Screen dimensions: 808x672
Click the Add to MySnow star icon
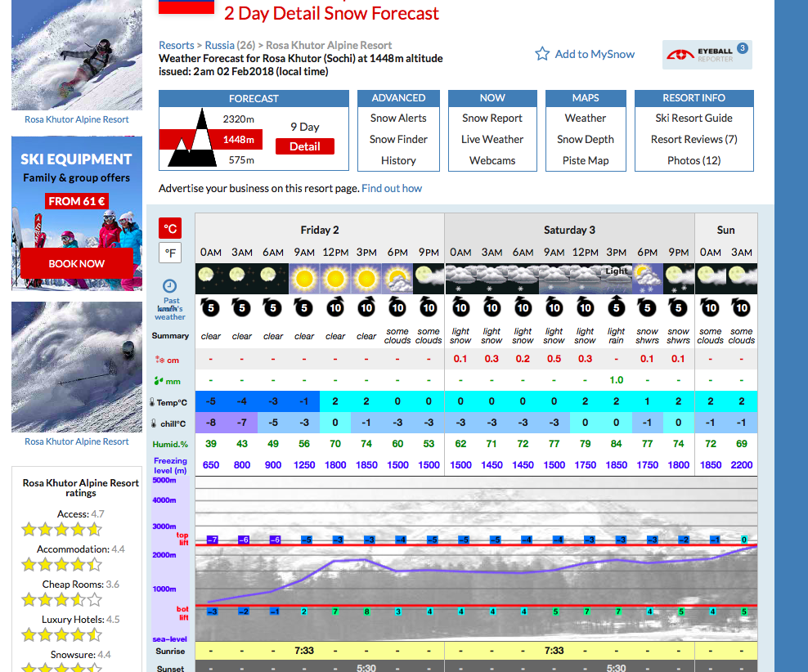[x=542, y=54]
